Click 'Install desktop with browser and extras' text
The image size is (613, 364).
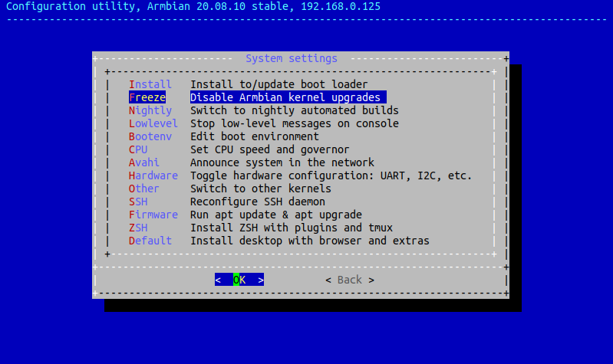click(310, 241)
